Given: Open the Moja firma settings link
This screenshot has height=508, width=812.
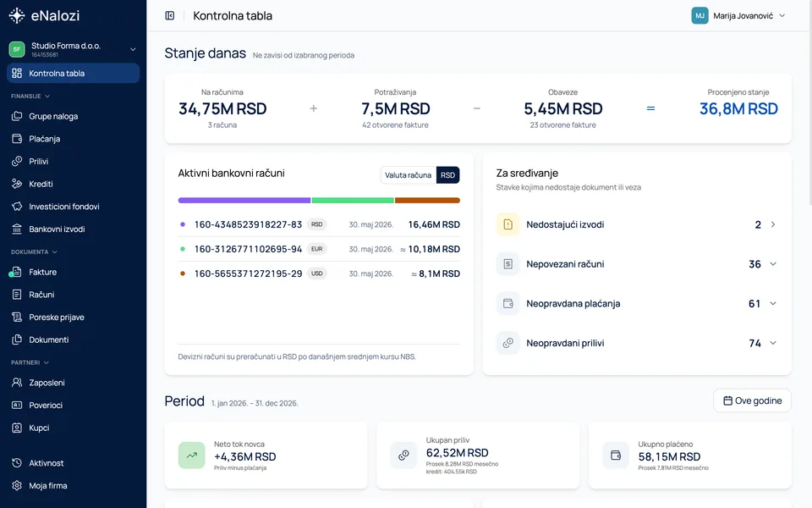Looking at the screenshot, I should pyautogui.click(x=73, y=486).
